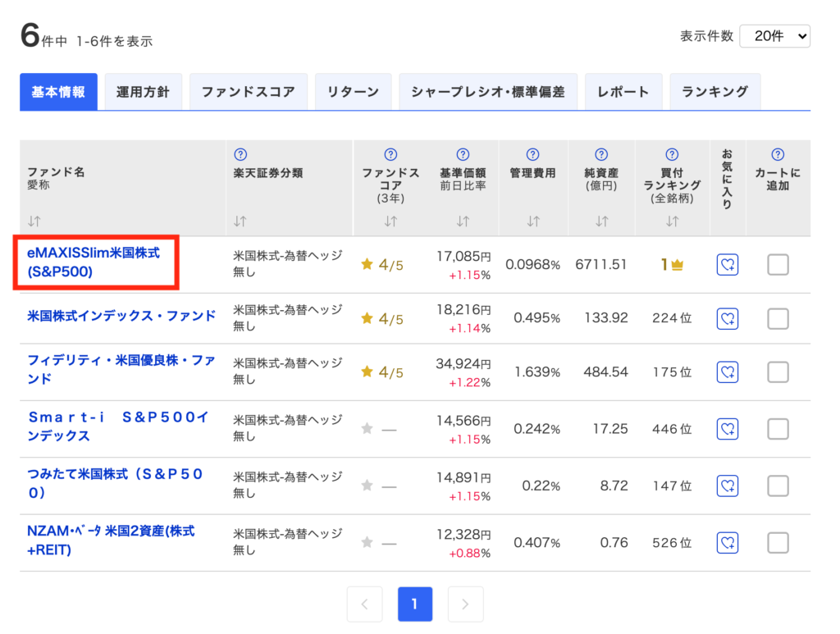Open the リターン tab
Image resolution: width=840 pixels, height=634 pixels.
[x=353, y=92]
